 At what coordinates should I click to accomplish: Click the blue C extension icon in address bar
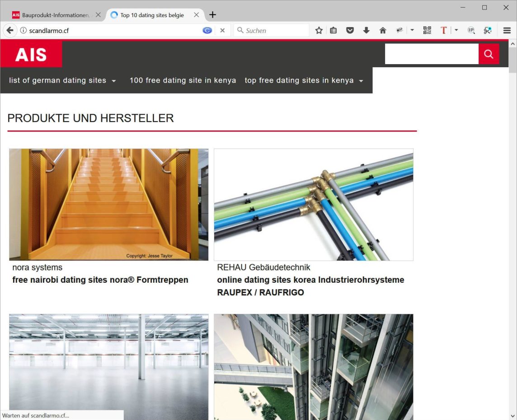click(x=207, y=30)
